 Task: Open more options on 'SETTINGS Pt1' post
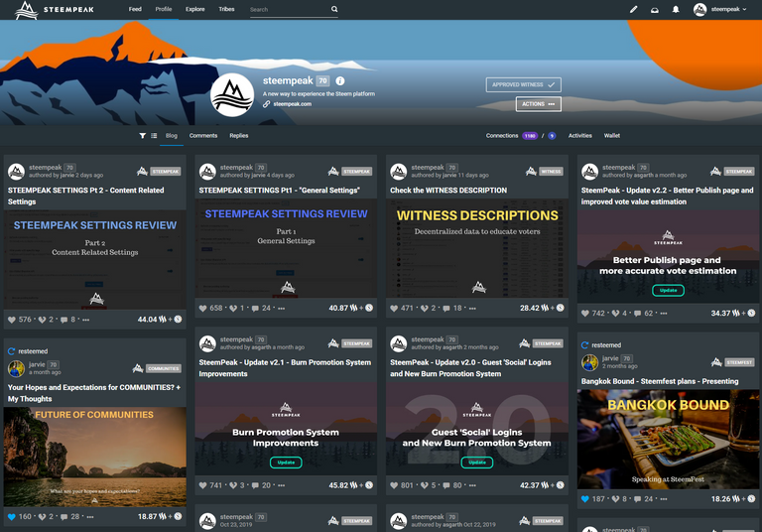coord(282,309)
